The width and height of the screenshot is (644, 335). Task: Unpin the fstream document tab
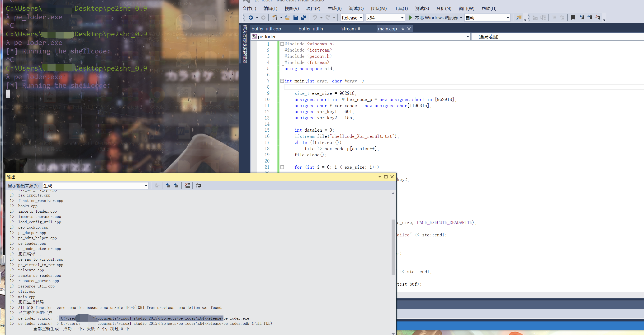pyautogui.click(x=359, y=29)
